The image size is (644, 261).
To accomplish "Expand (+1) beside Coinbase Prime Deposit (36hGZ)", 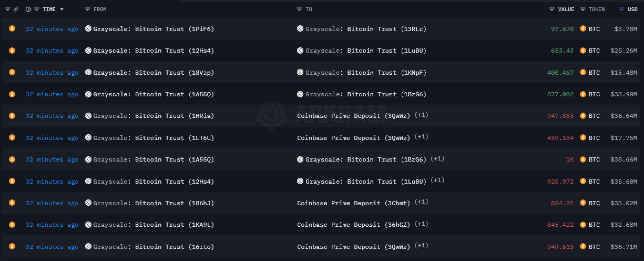I will coord(421,224).
